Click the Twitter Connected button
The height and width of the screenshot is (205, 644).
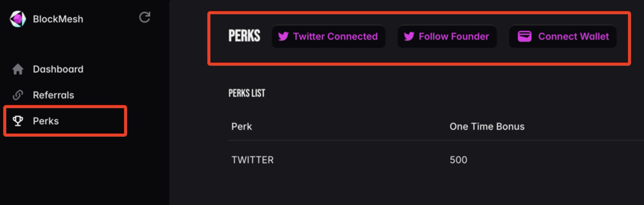click(328, 36)
